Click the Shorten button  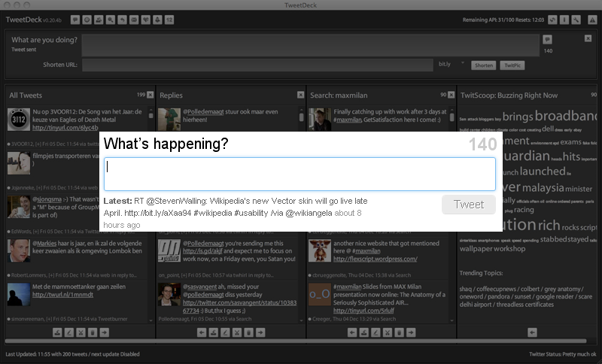(x=484, y=65)
